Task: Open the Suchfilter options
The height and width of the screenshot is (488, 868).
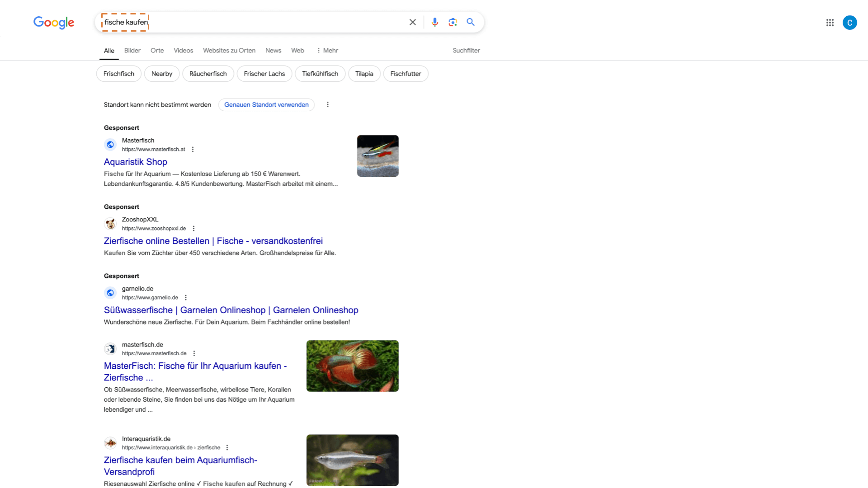Action: tap(466, 51)
